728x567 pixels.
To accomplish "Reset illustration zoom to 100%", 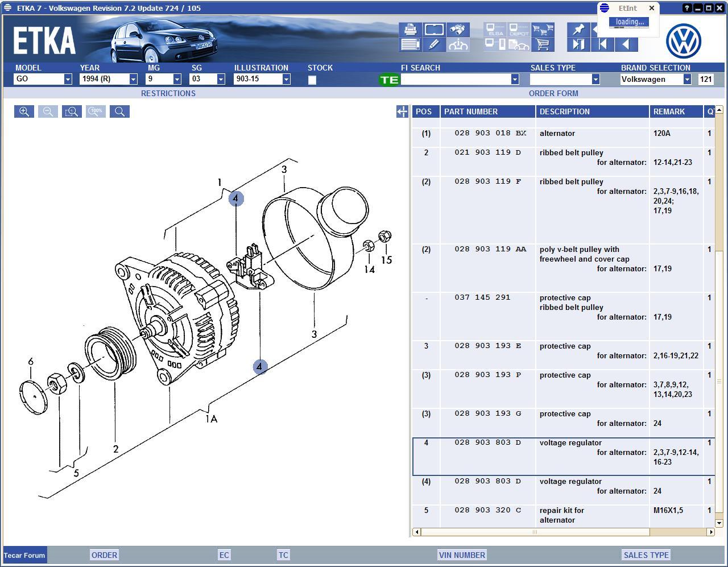I will (x=96, y=111).
